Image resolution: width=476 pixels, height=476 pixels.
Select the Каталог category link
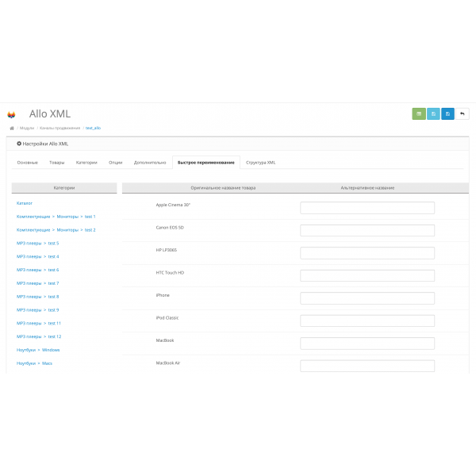[x=25, y=203]
